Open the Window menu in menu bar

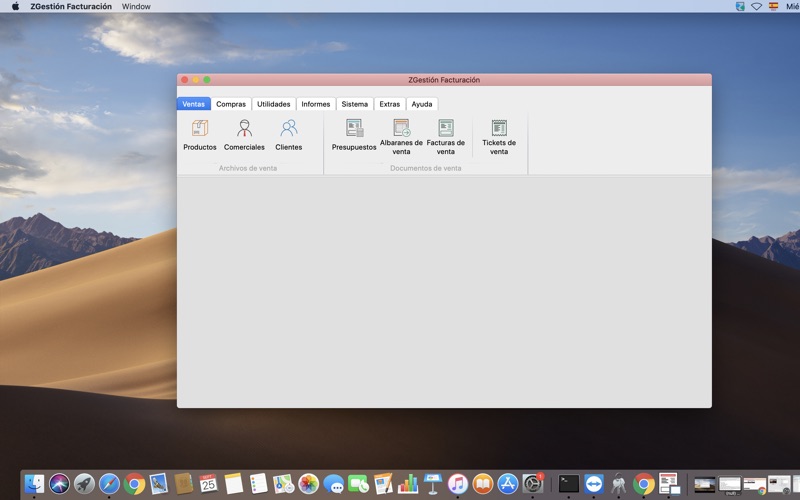(x=136, y=6)
